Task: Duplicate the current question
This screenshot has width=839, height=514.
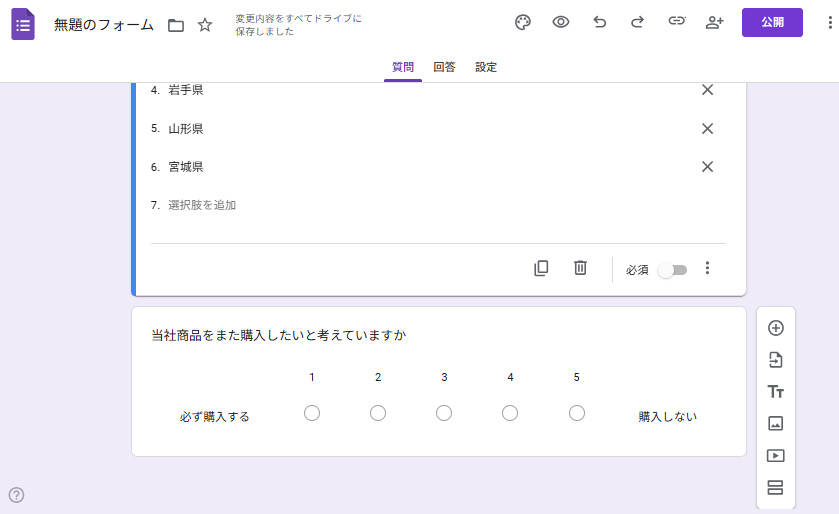Action: click(541, 268)
